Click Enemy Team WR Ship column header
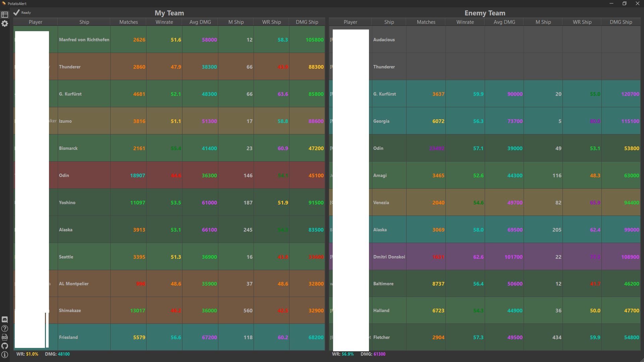The image size is (644, 362). [582, 22]
